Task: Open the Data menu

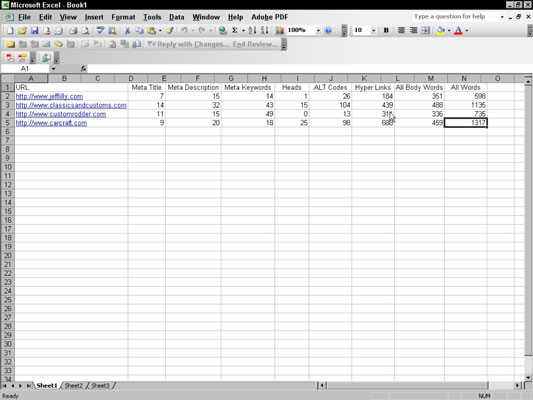Action: click(176, 17)
